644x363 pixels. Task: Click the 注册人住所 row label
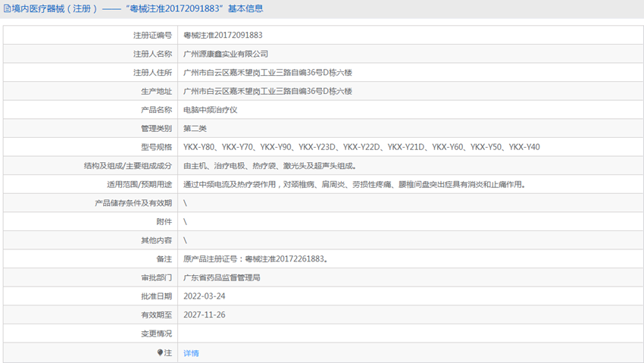[152, 73]
